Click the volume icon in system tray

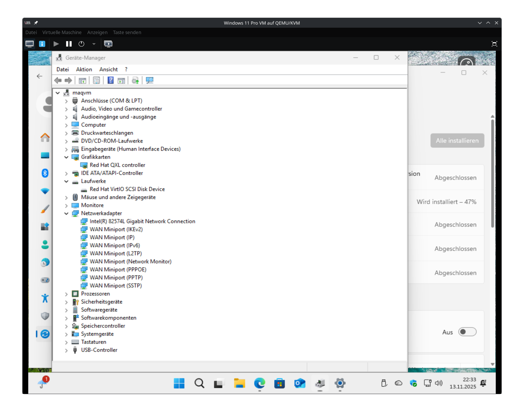pos(439,383)
